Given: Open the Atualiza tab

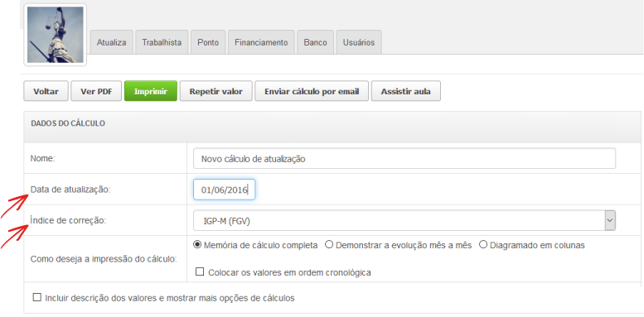Looking at the screenshot, I should click(x=111, y=42).
